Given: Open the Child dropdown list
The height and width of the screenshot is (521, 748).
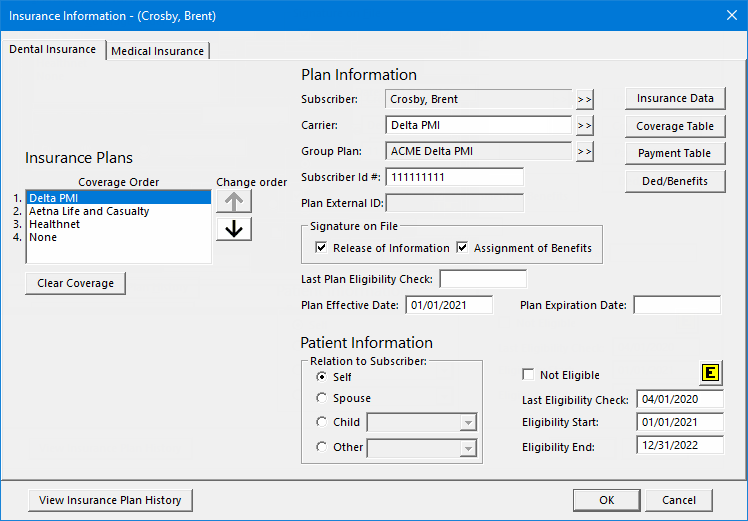Looking at the screenshot, I should tap(468, 423).
